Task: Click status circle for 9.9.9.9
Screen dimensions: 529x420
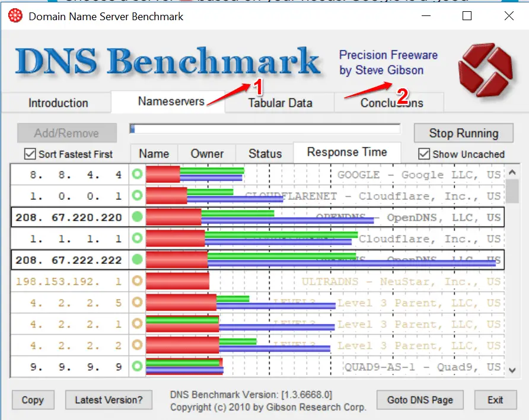Action: [138, 366]
